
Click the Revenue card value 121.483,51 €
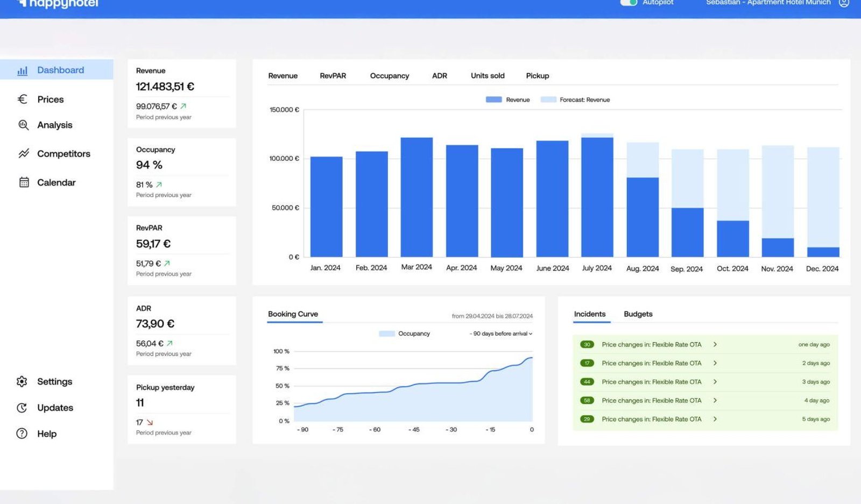click(165, 87)
